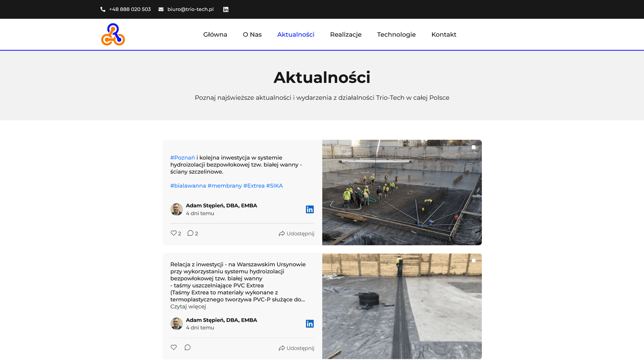Open comments on the Poznań post
The height and width of the screenshot is (364, 644).
[191, 233]
